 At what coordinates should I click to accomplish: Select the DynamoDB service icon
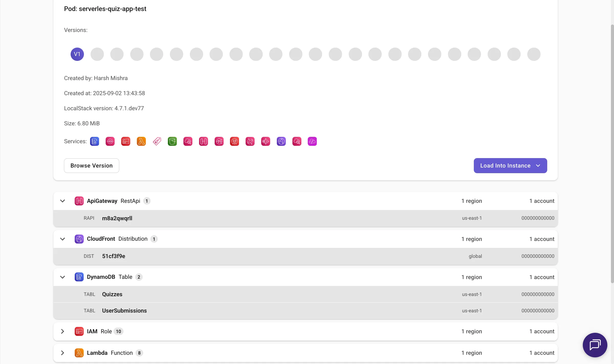click(95, 141)
